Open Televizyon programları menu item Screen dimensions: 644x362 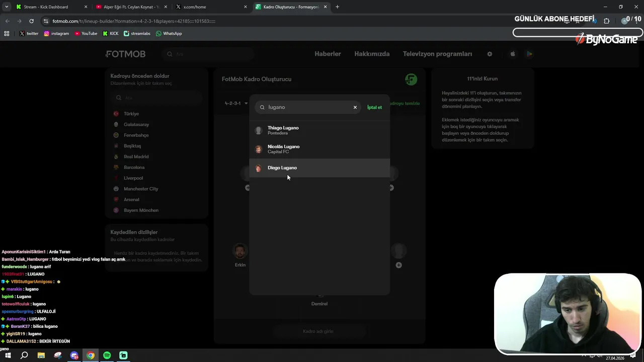pos(437,54)
